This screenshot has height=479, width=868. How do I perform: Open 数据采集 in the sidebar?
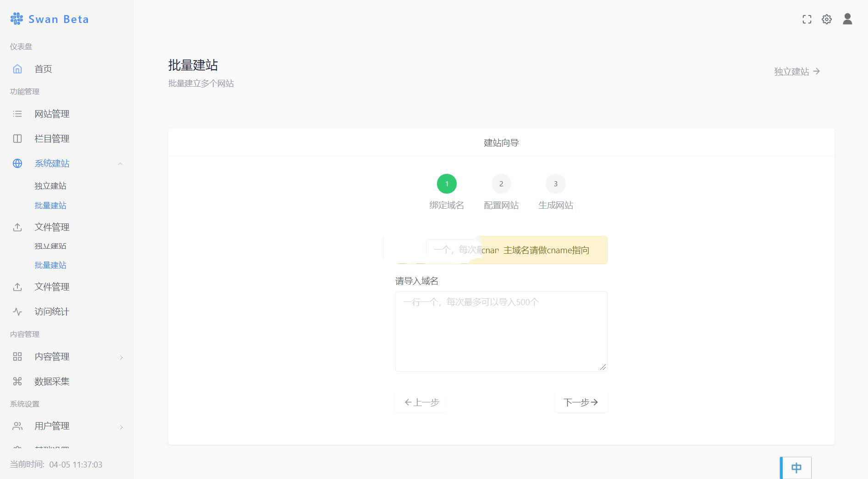click(52, 381)
